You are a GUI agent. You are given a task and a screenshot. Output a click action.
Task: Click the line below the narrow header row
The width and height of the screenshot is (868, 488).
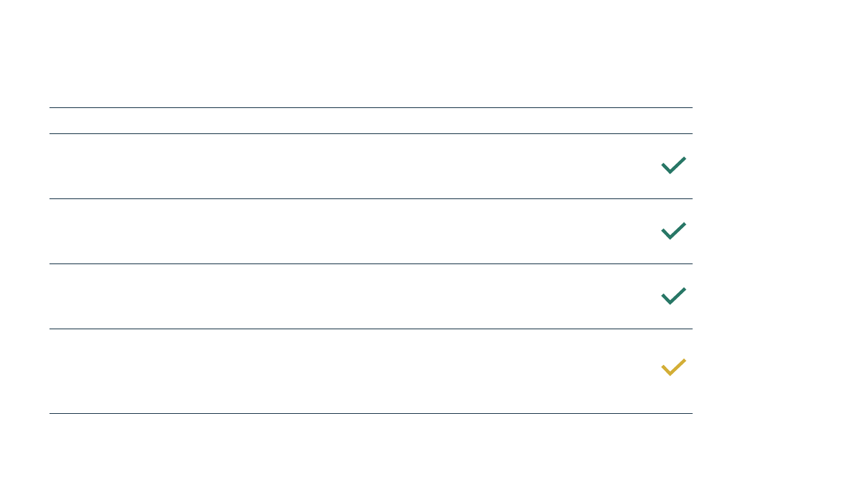[x=371, y=133]
